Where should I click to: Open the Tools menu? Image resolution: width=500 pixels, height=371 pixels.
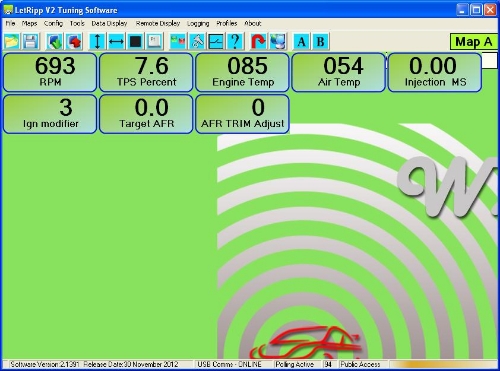point(77,23)
